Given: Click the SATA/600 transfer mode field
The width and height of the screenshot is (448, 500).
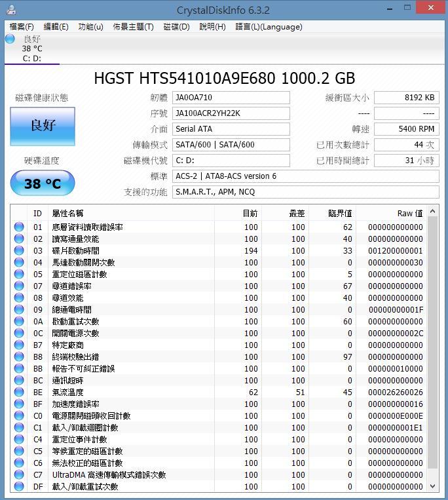Looking at the screenshot, I should (x=231, y=145).
